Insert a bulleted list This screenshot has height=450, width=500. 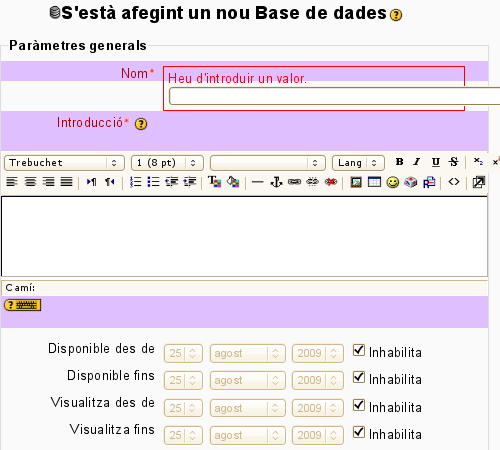tap(153, 182)
